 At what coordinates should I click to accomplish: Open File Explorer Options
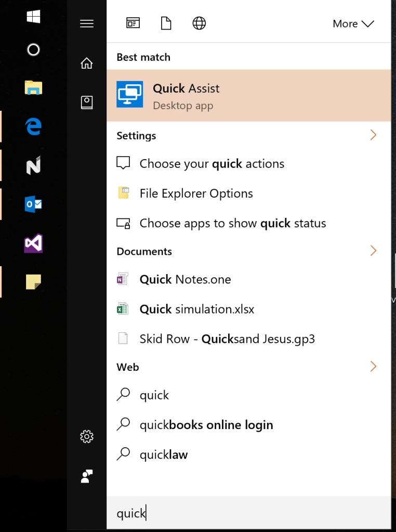click(196, 193)
